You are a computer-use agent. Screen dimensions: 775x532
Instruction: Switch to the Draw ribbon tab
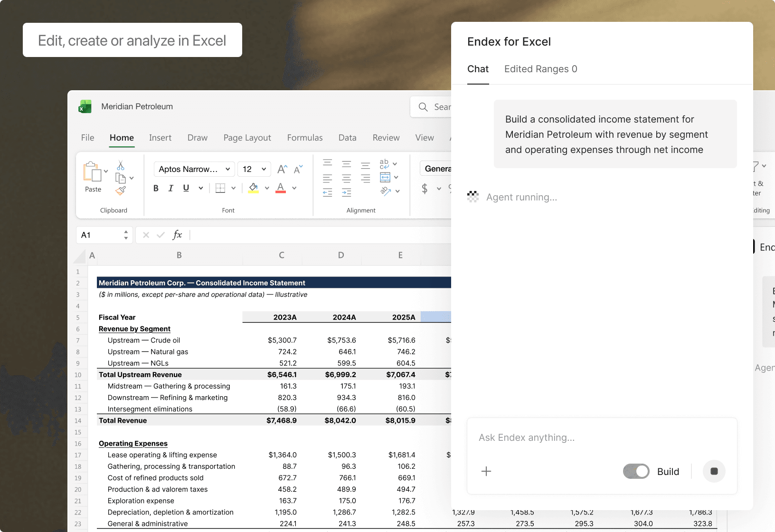198,138
